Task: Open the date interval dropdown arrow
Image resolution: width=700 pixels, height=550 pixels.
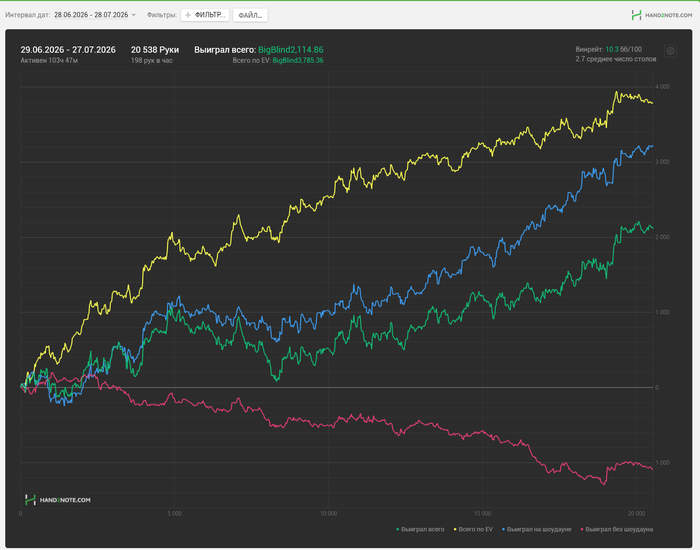Action: [133, 15]
